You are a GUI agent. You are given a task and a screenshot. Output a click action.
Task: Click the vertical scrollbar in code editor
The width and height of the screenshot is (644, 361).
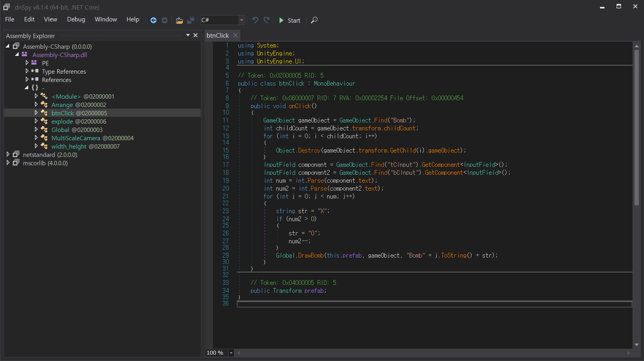(x=636, y=127)
